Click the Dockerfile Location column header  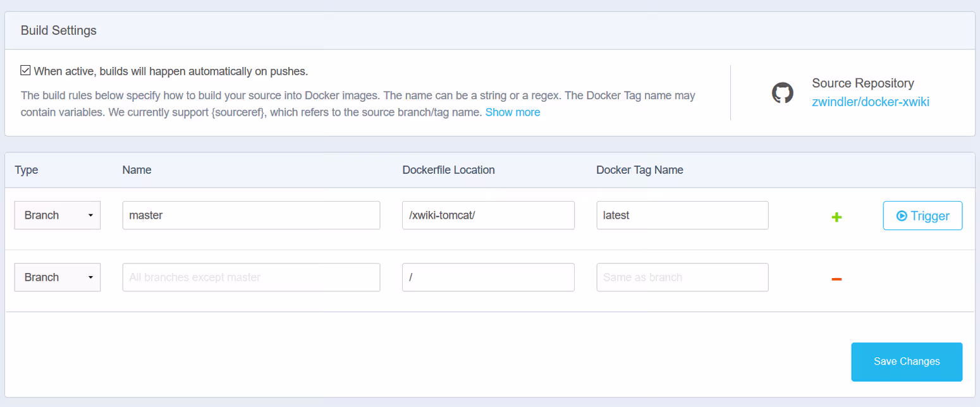[448, 170]
